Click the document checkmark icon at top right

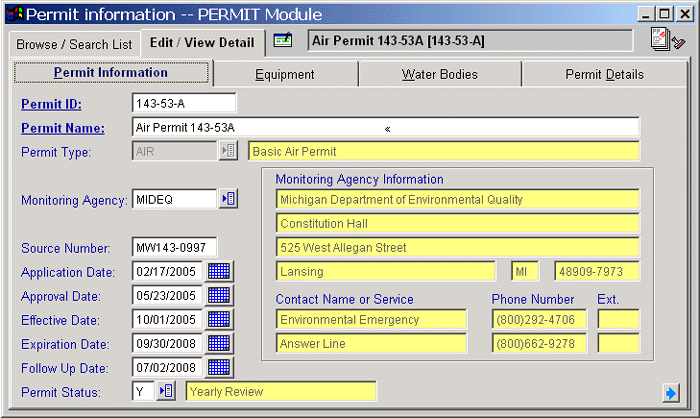(x=667, y=41)
